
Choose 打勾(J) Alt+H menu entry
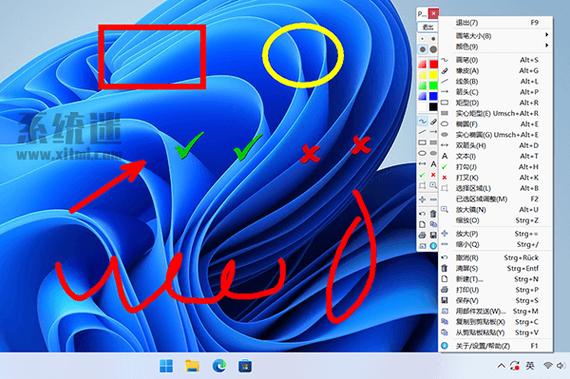pos(496,167)
